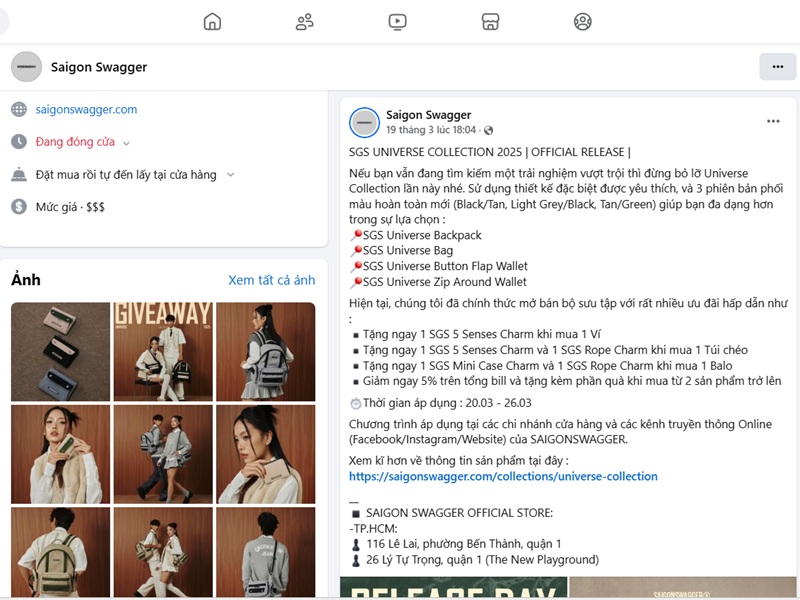Open the page options three-dot button
The image size is (800, 600).
(778, 66)
